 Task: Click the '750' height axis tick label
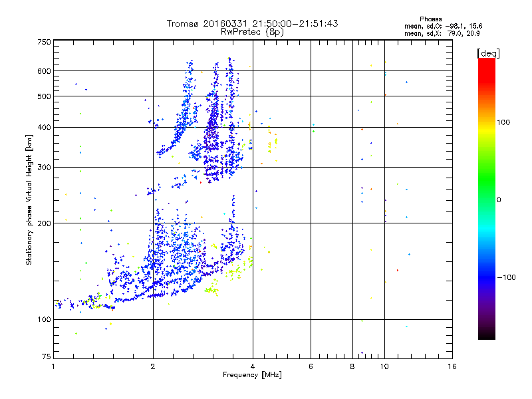coord(44,42)
